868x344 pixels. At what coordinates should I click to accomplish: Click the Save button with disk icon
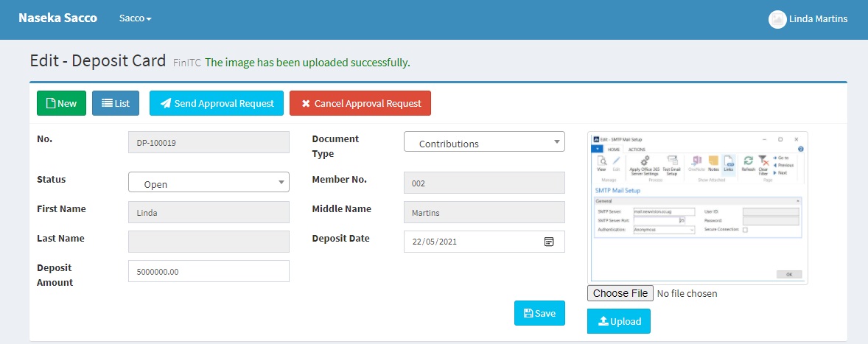coord(539,313)
